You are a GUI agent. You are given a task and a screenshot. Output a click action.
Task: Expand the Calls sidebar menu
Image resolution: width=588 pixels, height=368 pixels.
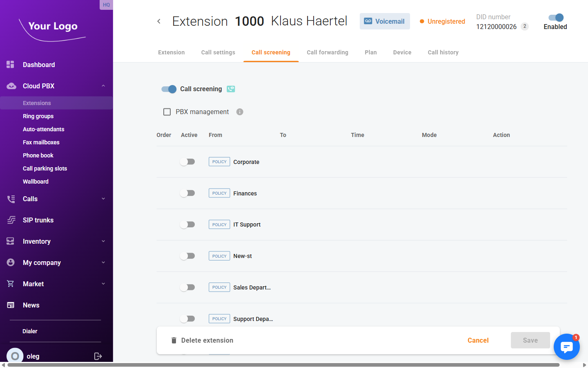(103, 199)
